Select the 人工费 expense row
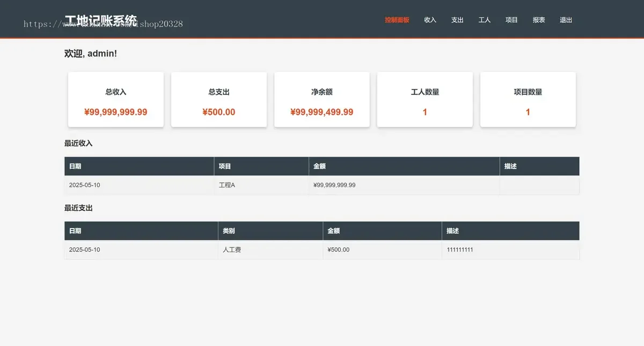This screenshot has width=644, height=346. click(231, 249)
